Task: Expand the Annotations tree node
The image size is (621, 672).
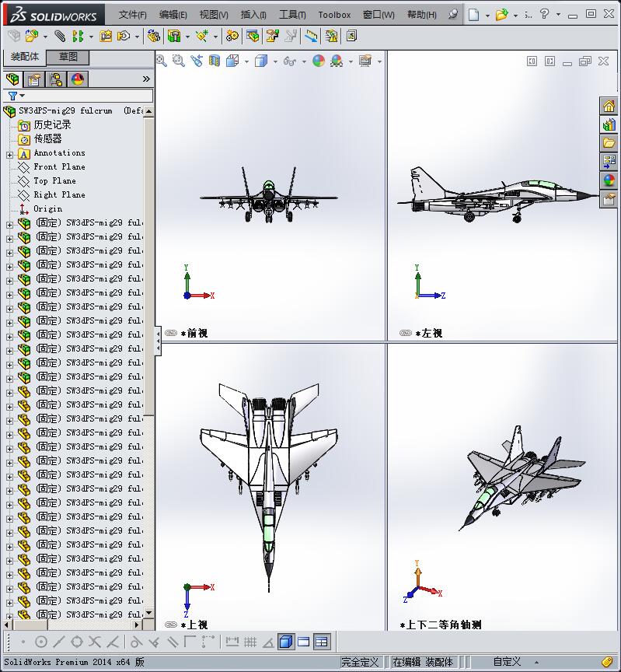Action: tap(9, 155)
